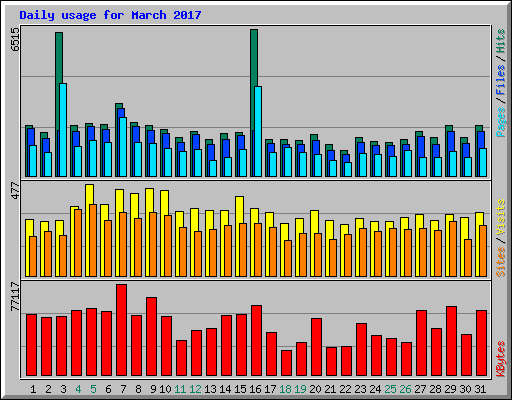Click the red KBytes bar for day 9

152,337
